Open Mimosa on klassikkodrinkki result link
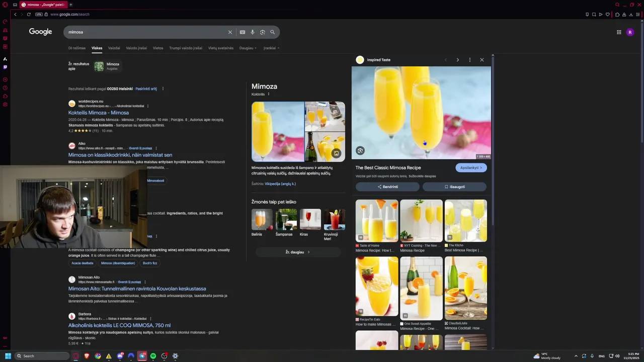This screenshot has width=644, height=362. (120, 155)
